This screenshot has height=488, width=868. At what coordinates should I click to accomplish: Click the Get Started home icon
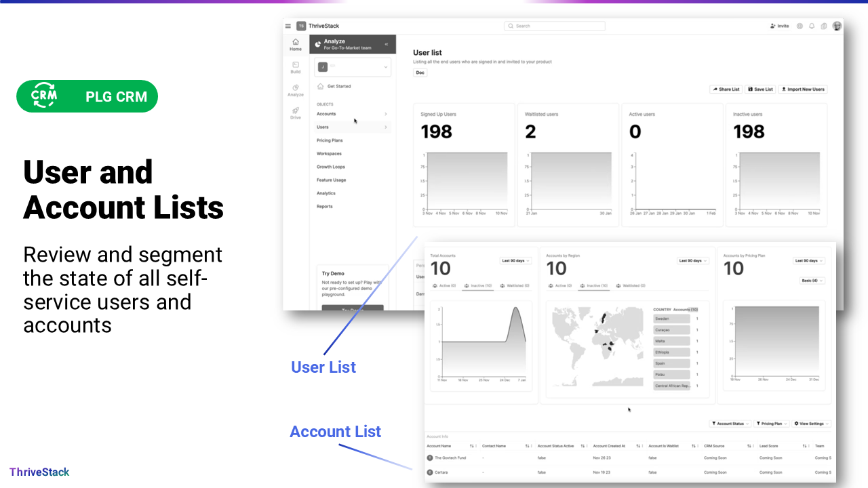320,86
